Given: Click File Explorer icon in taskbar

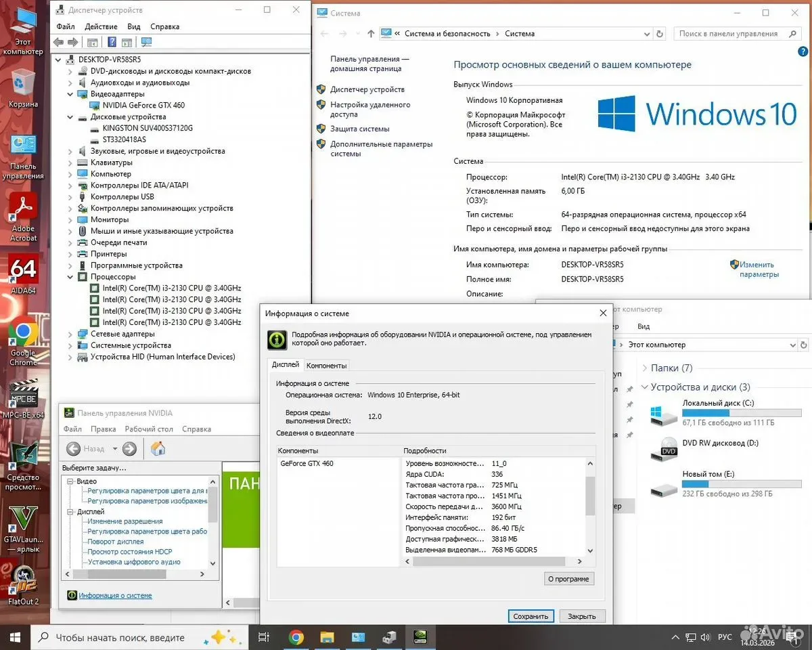Looking at the screenshot, I should pos(327,637).
